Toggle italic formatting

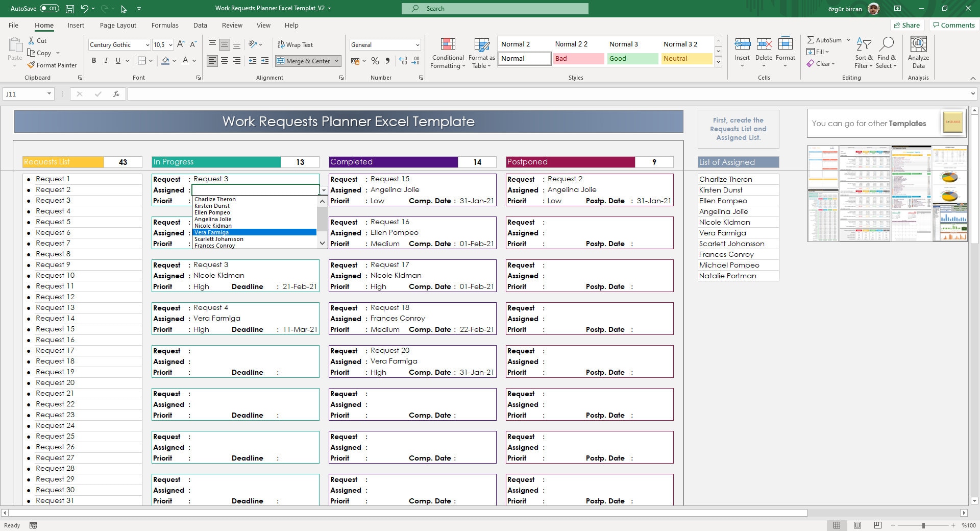click(106, 60)
